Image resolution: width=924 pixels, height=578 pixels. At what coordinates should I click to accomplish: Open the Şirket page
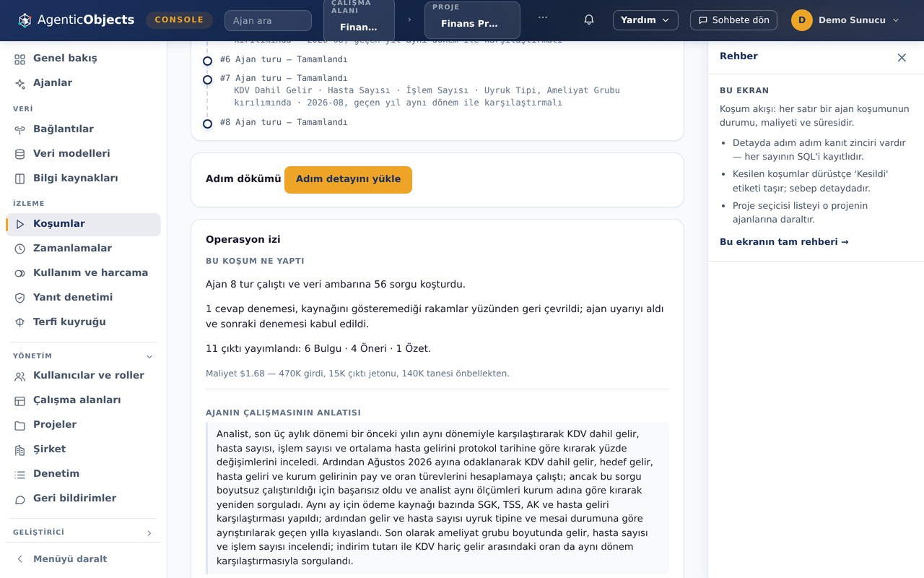tap(84, 449)
